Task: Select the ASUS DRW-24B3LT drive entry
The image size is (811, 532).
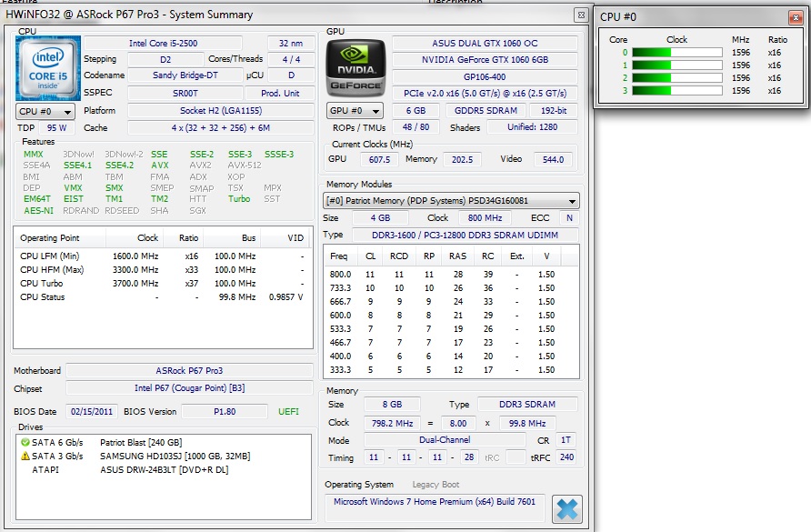Action: coord(164,470)
